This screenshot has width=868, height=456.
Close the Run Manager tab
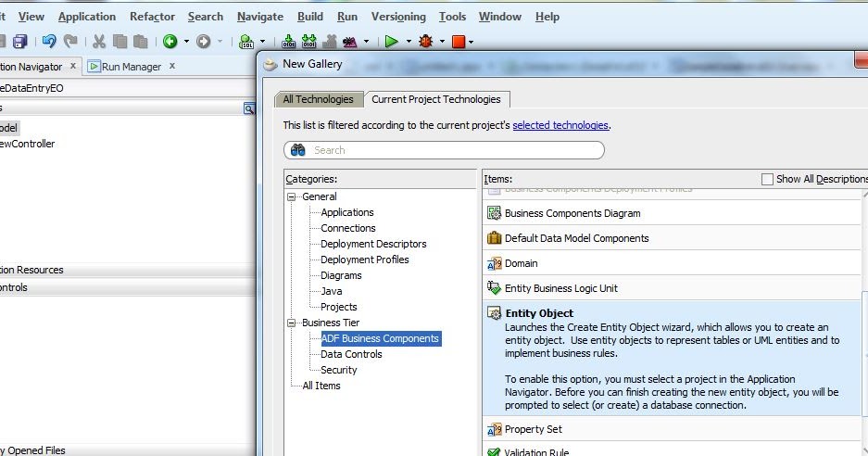click(172, 66)
